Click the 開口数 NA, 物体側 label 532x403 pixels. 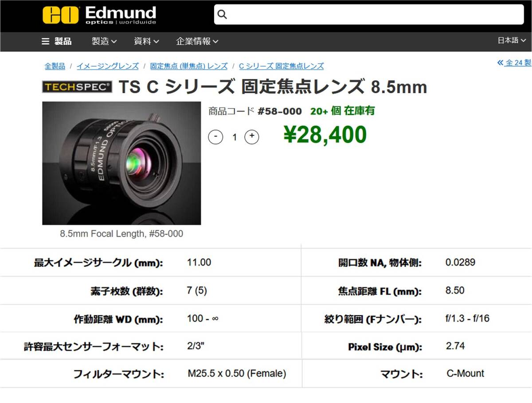click(x=380, y=263)
